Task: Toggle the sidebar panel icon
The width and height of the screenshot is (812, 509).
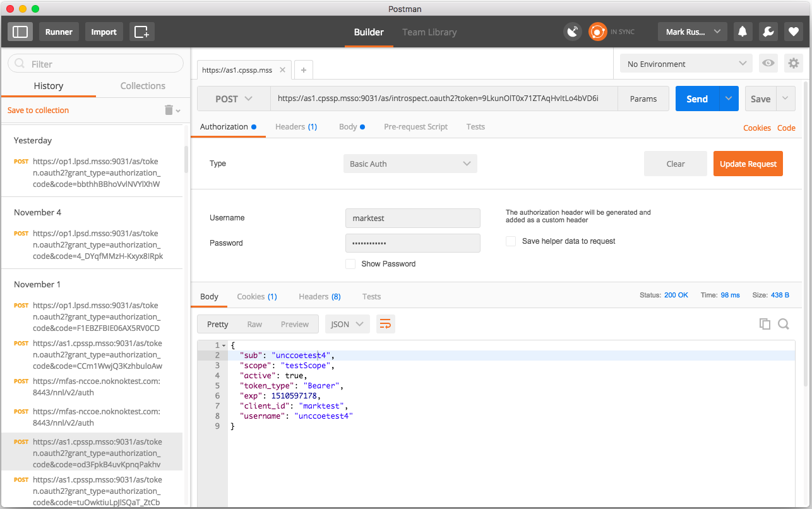Action: 20,32
